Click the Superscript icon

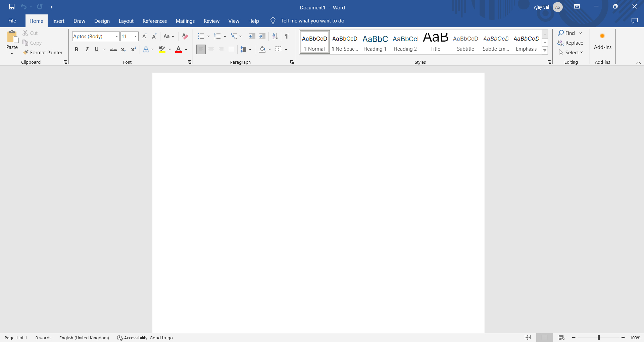pyautogui.click(x=133, y=49)
